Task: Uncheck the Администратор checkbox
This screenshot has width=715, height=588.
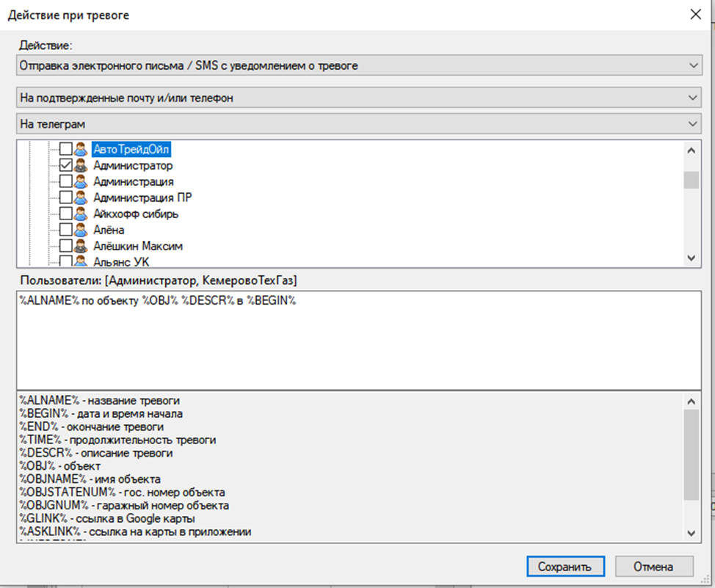Action: click(66, 166)
